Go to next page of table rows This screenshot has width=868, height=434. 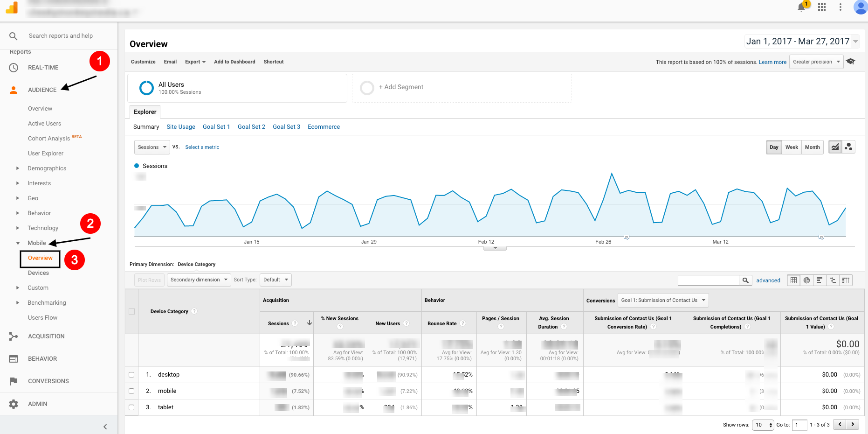(x=853, y=424)
